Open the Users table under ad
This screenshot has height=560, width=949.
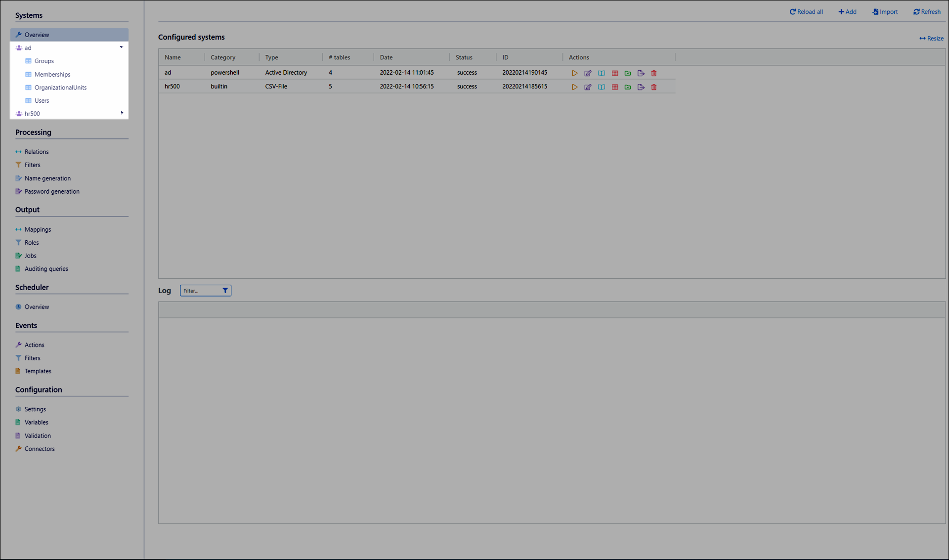click(x=42, y=100)
